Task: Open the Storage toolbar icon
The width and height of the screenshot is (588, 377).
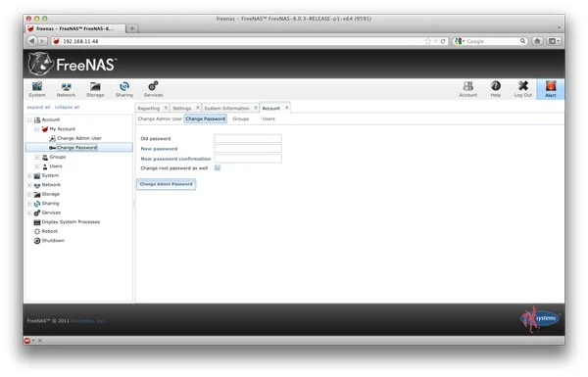Action: pos(95,89)
